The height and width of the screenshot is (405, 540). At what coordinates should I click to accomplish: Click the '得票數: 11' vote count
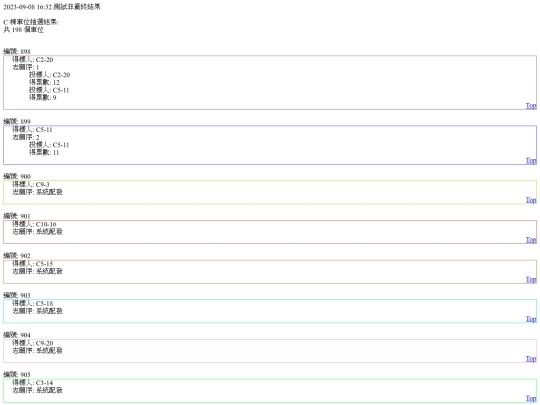[x=44, y=152]
